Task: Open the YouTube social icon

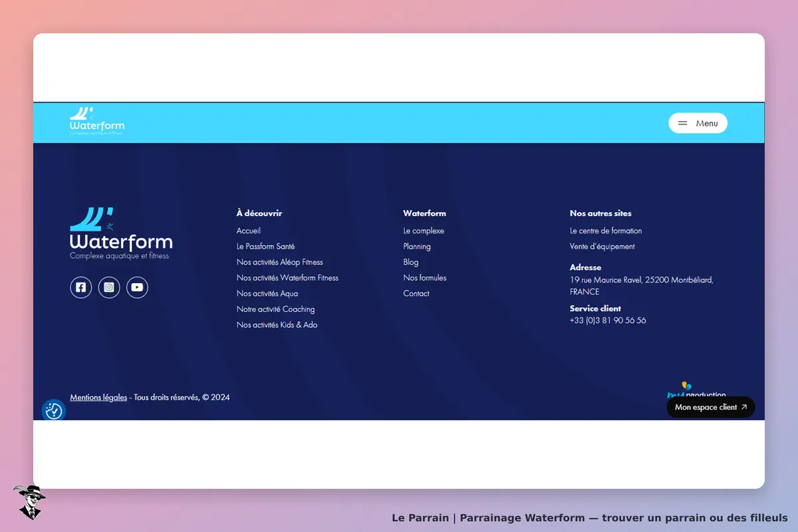Action: [137, 287]
